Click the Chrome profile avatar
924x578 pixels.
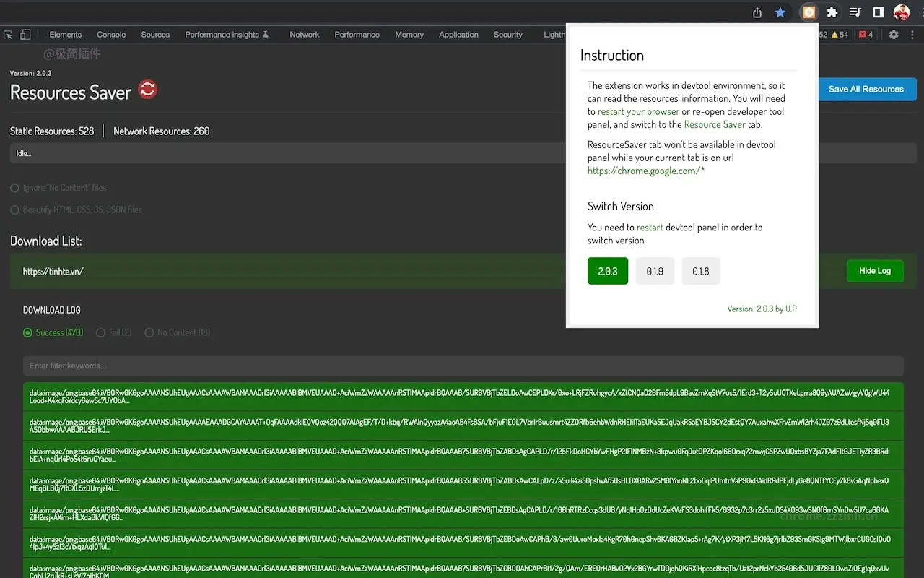tap(902, 12)
